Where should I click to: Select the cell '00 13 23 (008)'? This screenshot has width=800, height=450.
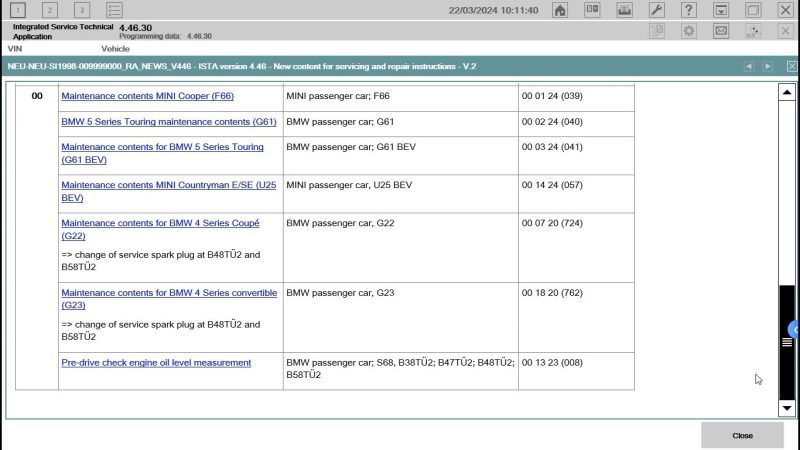click(577, 371)
